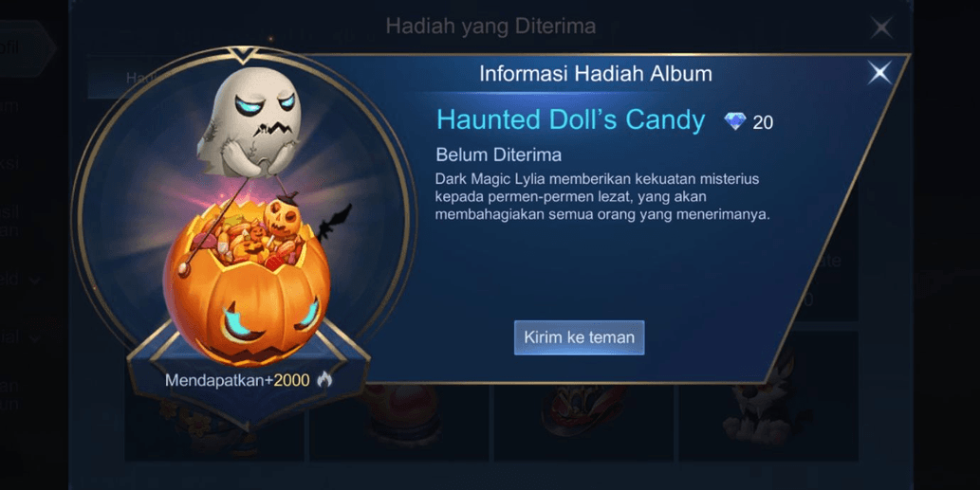
Task: Tap the flame popularity icon beside 2000
Action: click(324, 379)
